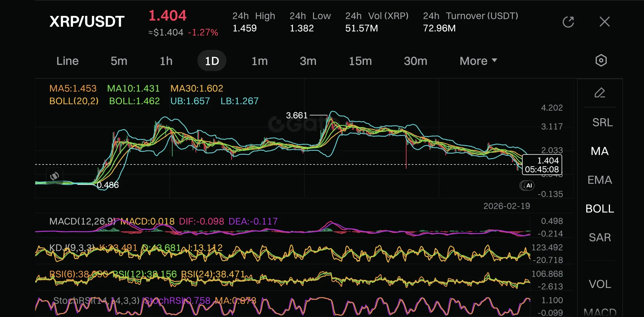Expand the More timeframes dropdown
Image resolution: width=644 pixels, height=317 pixels.
coord(478,61)
